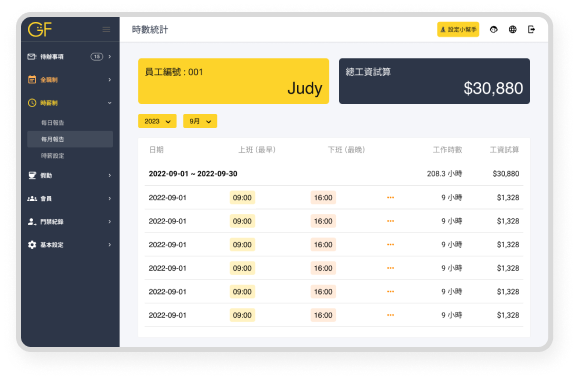
Task: Click the face icon beside the globe
Action: pos(494,29)
